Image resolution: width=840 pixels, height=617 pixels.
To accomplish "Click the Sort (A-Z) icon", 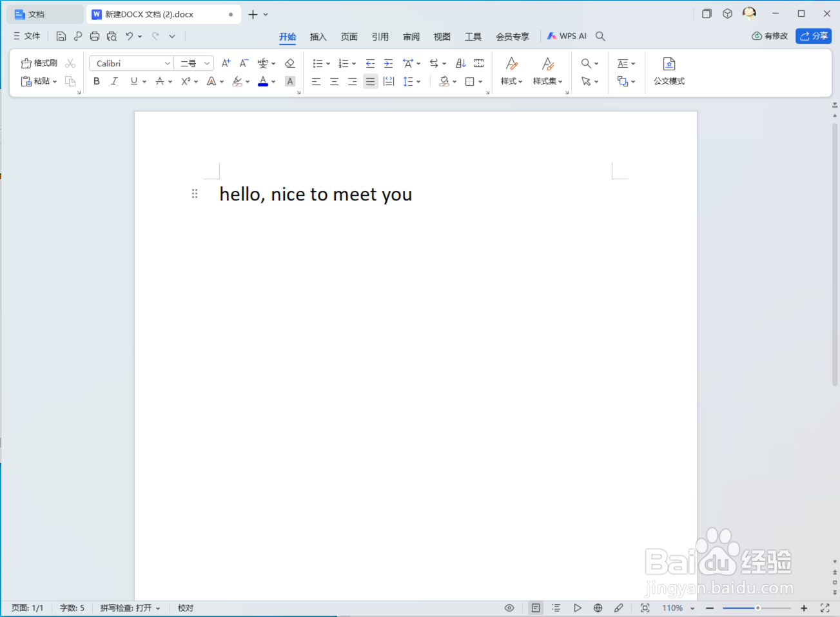I will [x=460, y=63].
